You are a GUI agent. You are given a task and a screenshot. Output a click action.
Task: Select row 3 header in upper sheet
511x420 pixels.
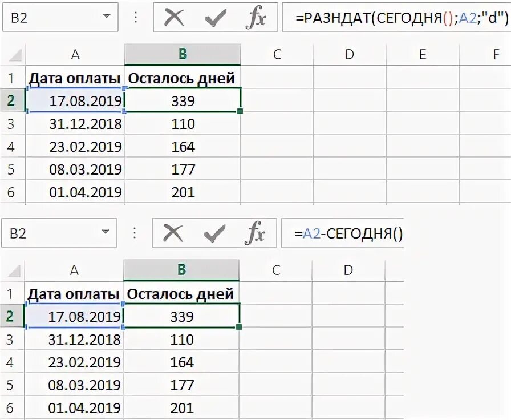13,123
